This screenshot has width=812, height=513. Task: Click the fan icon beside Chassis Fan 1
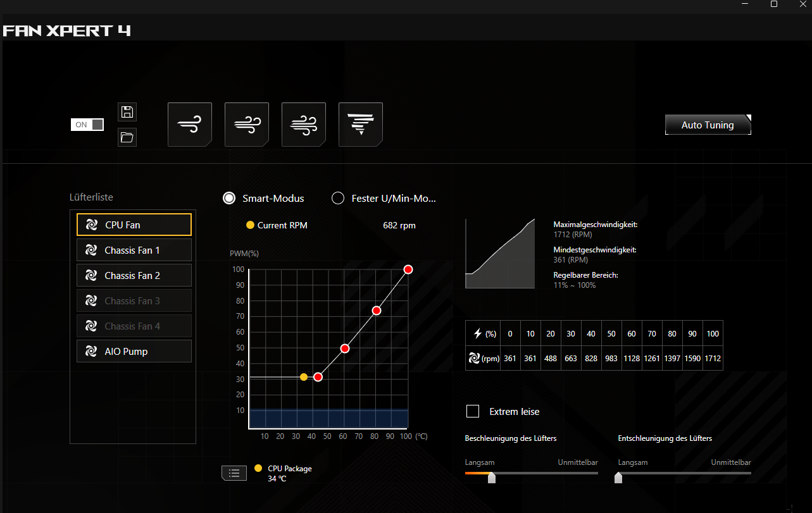pos(90,249)
